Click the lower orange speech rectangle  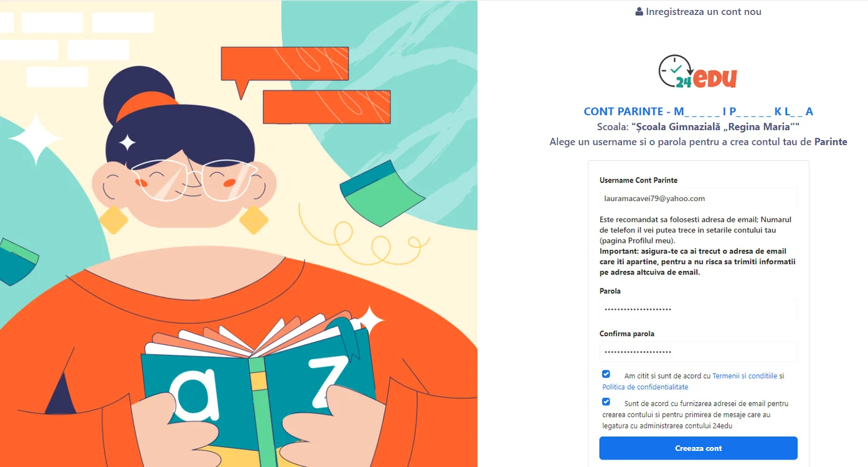(327, 107)
